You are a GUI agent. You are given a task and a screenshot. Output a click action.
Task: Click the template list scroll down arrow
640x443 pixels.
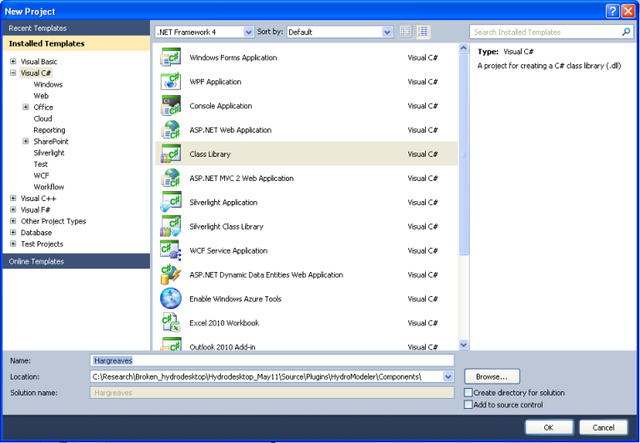tap(464, 345)
